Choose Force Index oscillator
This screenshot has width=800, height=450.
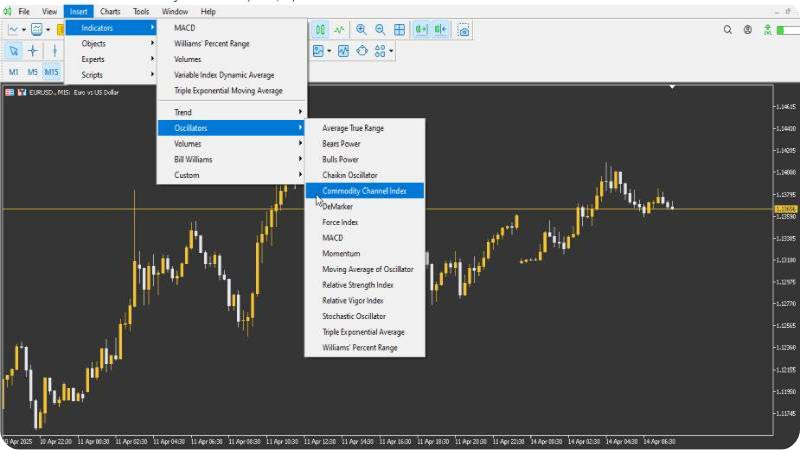tap(365, 222)
